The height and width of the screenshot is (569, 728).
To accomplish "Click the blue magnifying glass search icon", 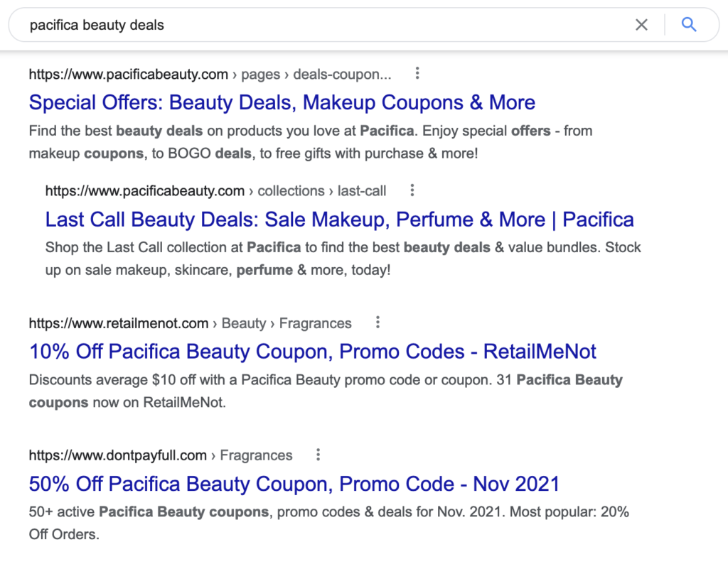I will 689,25.
